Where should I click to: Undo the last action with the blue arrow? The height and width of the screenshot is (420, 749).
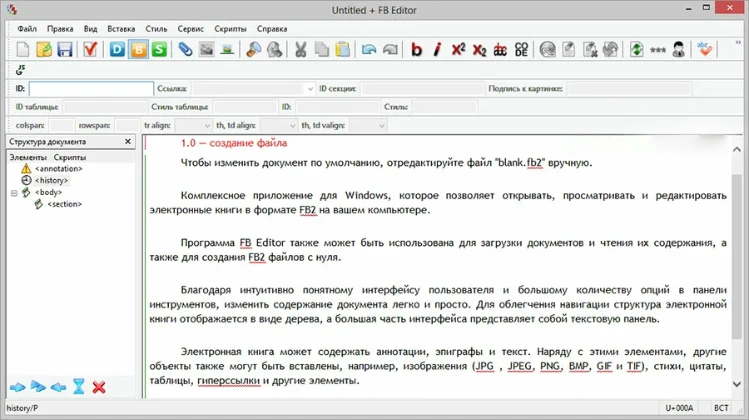pyautogui.click(x=368, y=49)
